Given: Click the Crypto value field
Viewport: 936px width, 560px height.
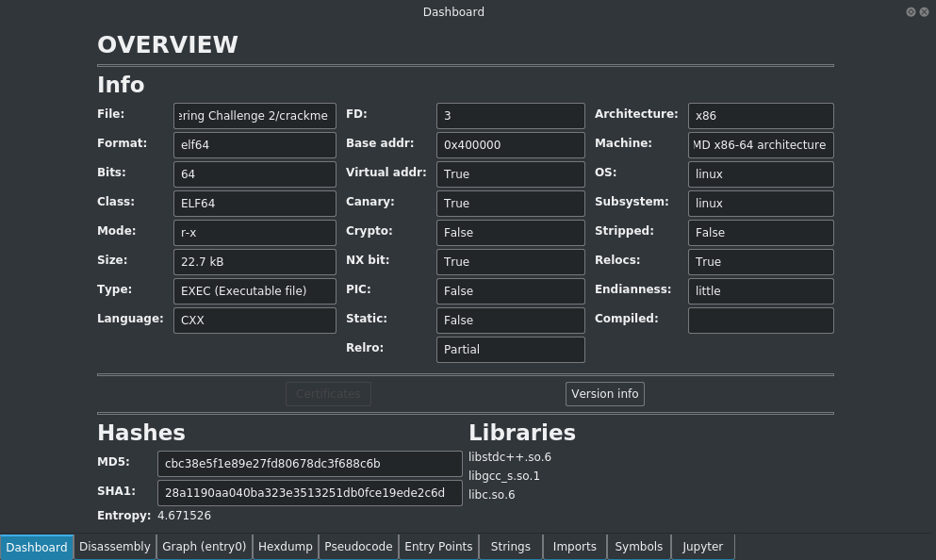Looking at the screenshot, I should 510,233.
